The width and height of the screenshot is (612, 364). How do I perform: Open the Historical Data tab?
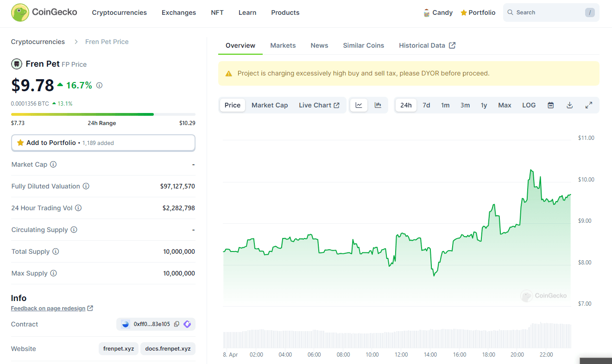(x=427, y=45)
